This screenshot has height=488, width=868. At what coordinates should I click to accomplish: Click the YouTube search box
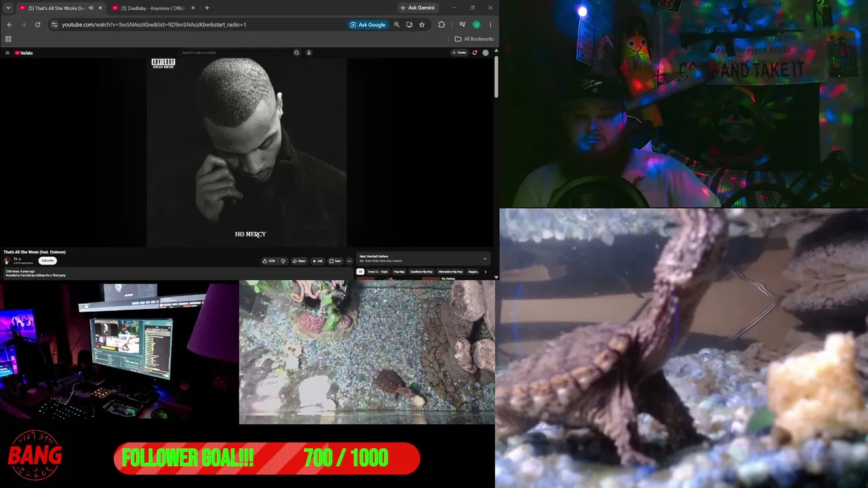[x=235, y=53]
